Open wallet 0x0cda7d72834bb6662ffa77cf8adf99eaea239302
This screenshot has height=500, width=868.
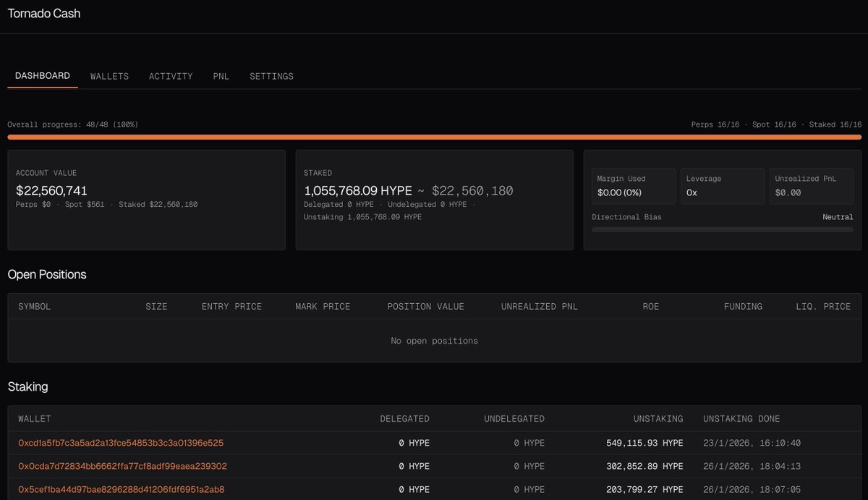122,466
